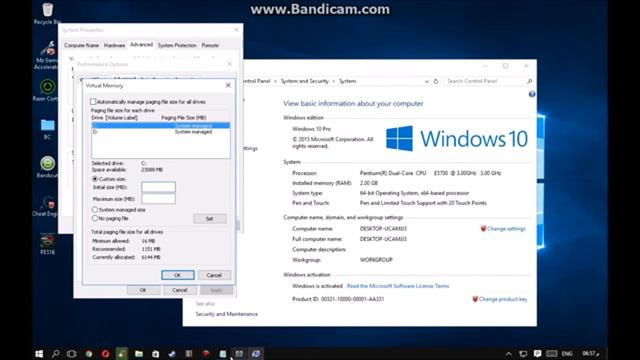
Task: Open Windows Store from taskbar
Action: coord(156,353)
